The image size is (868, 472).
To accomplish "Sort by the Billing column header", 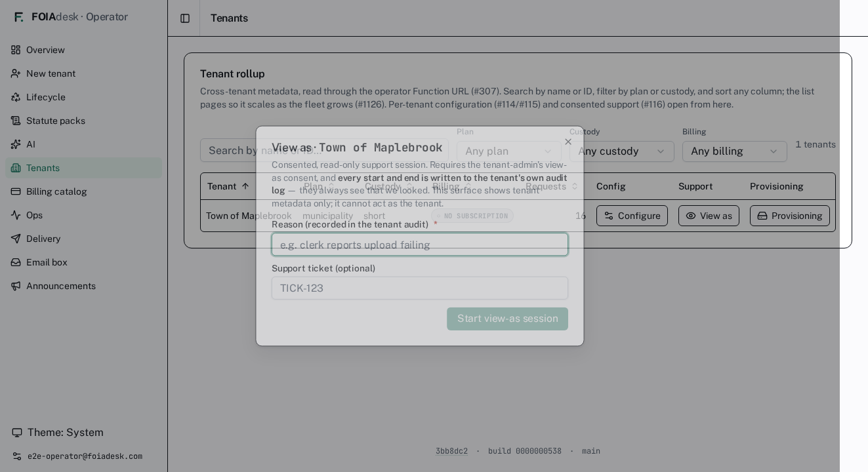I will click(451, 186).
